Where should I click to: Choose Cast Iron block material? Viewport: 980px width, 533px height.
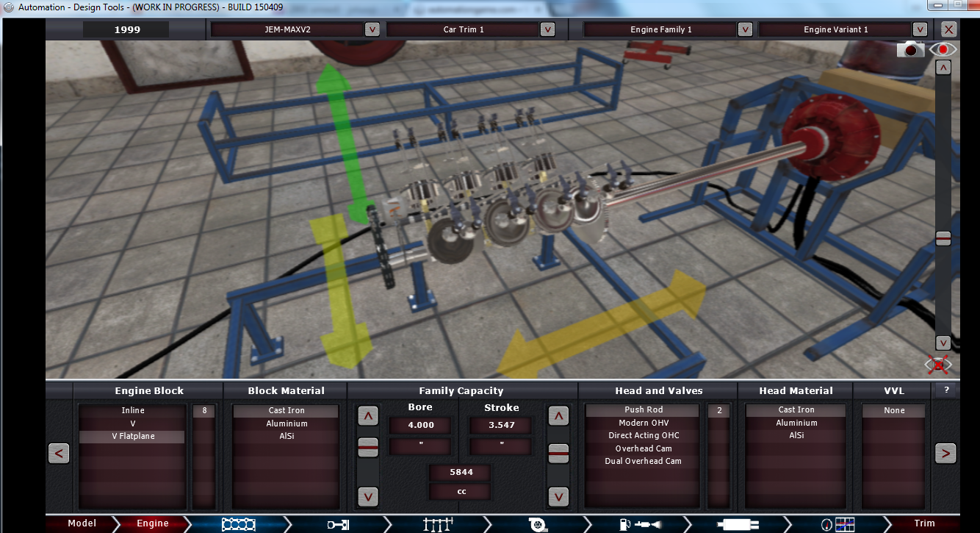286,410
